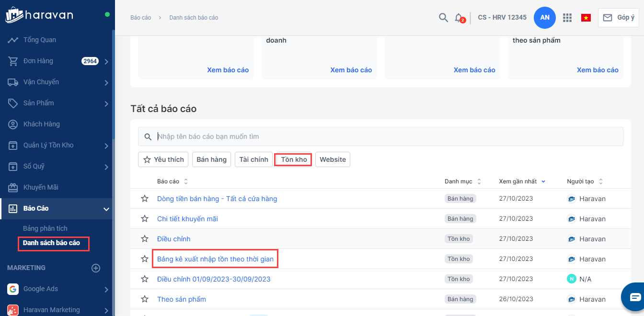This screenshot has height=316, width=644.
Task: Favorite the Điều chỉnh report star
Action: coord(145,239)
